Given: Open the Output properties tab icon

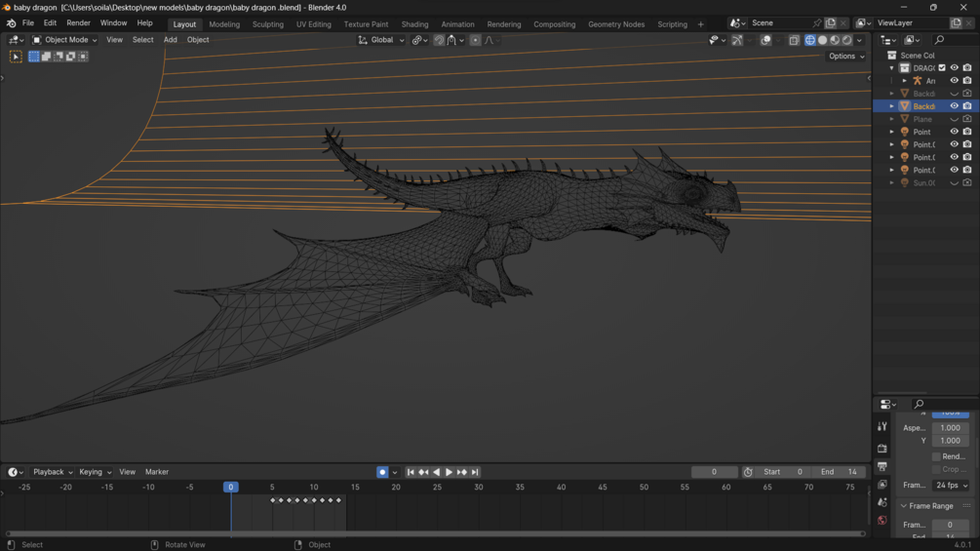Looking at the screenshot, I should (882, 467).
